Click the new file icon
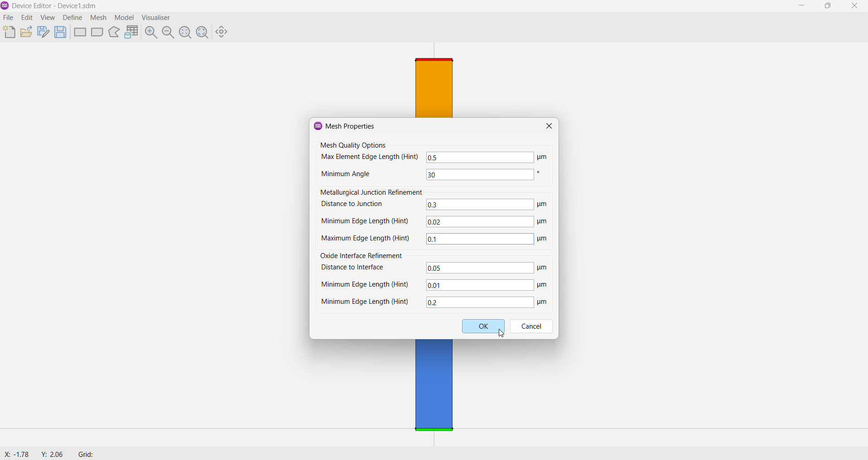Screen dimensions: 868x460 point(10,32)
